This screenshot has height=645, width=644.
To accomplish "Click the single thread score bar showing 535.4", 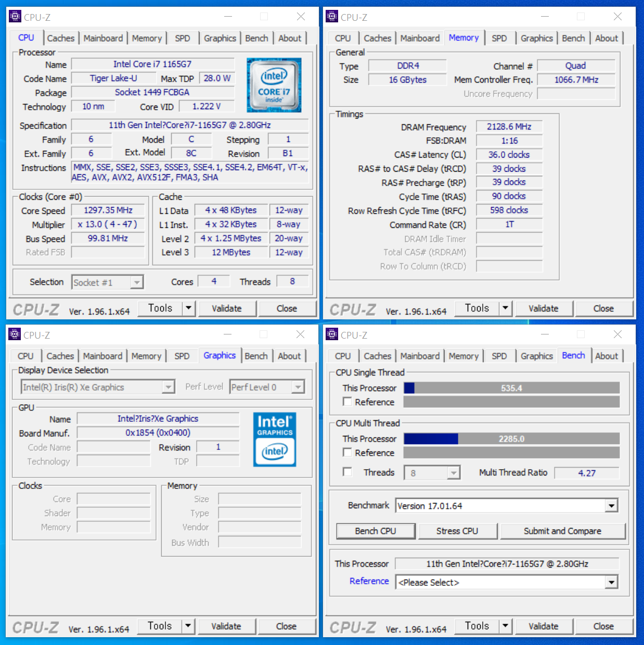I will [x=511, y=388].
